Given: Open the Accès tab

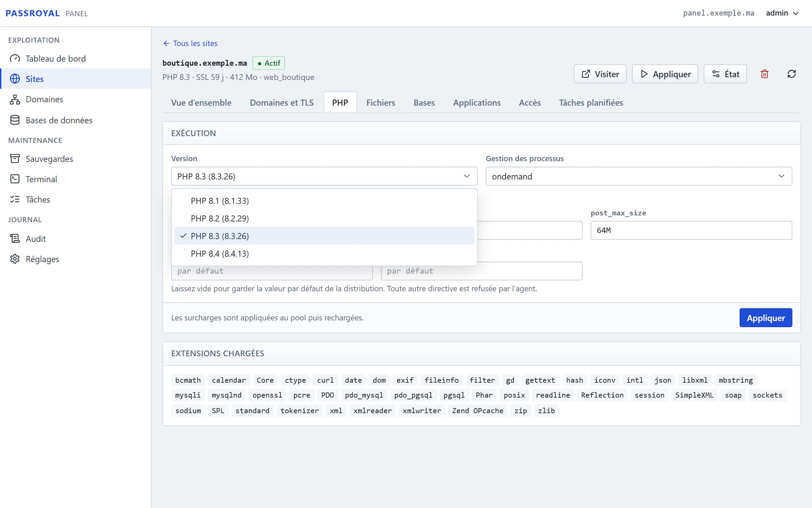Looking at the screenshot, I should [530, 103].
